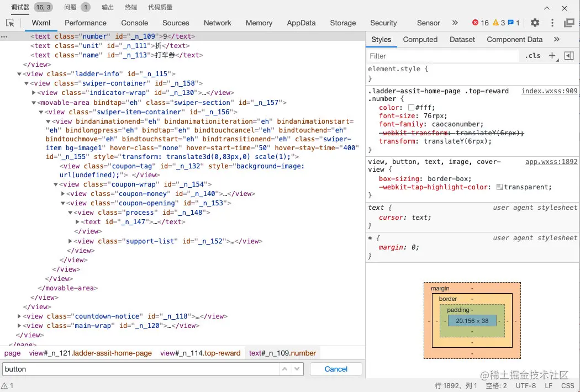Click the red error count icon

[x=476, y=23]
